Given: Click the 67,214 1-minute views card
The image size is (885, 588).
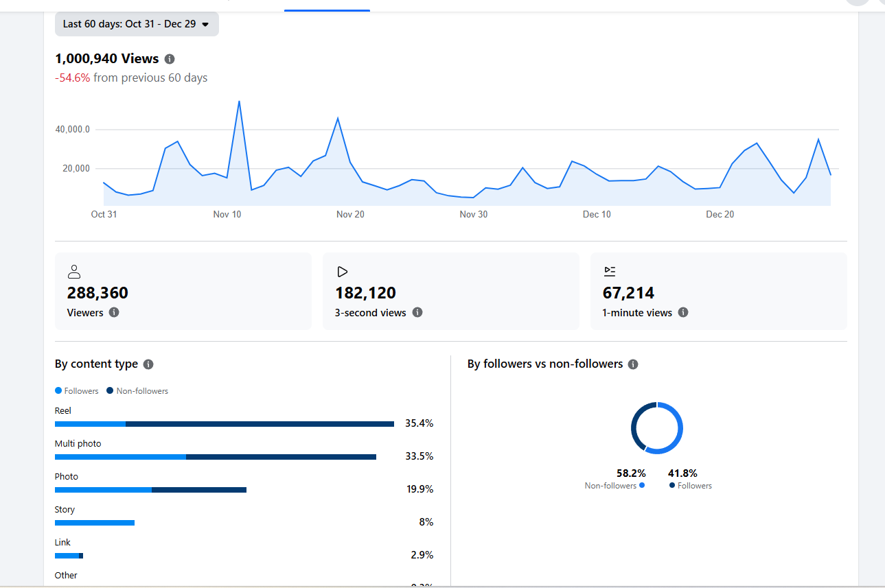Looking at the screenshot, I should pos(718,292).
